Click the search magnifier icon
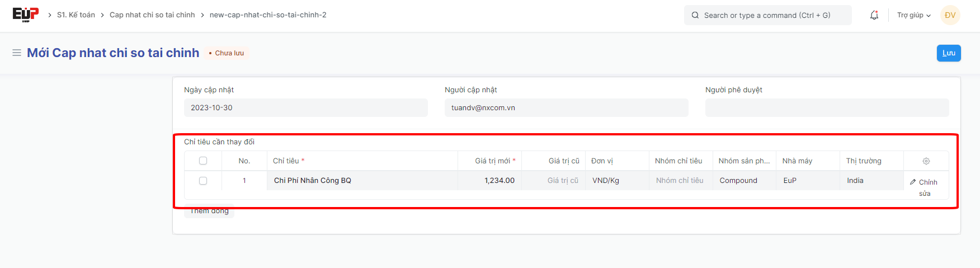The width and height of the screenshot is (980, 268). click(x=695, y=15)
